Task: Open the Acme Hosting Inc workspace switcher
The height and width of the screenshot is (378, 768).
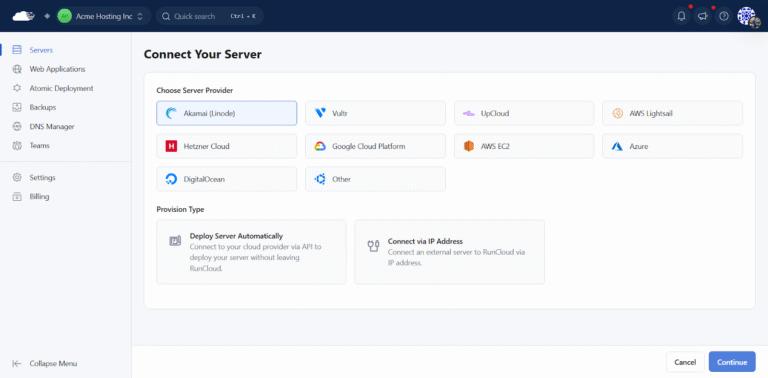Action: coord(103,16)
